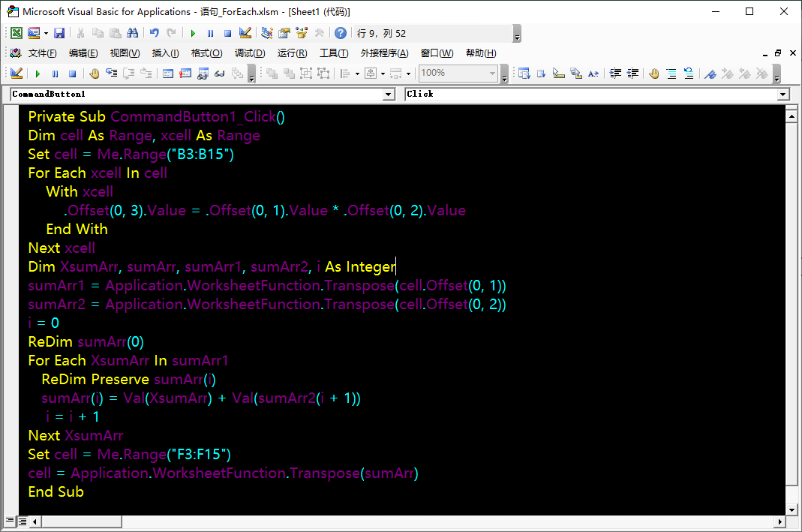This screenshot has width=802, height=532.
Task: Open Standard toolbar options arrow
Action: (517, 34)
